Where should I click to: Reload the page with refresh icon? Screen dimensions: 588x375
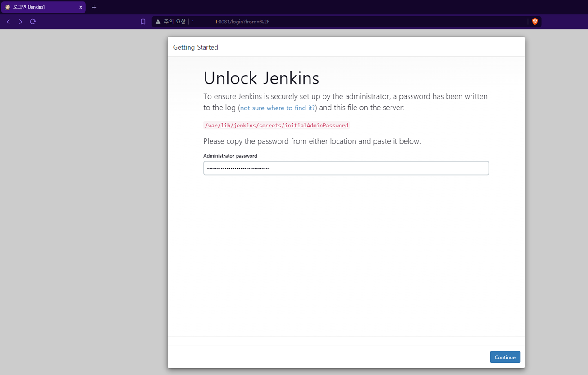click(33, 22)
